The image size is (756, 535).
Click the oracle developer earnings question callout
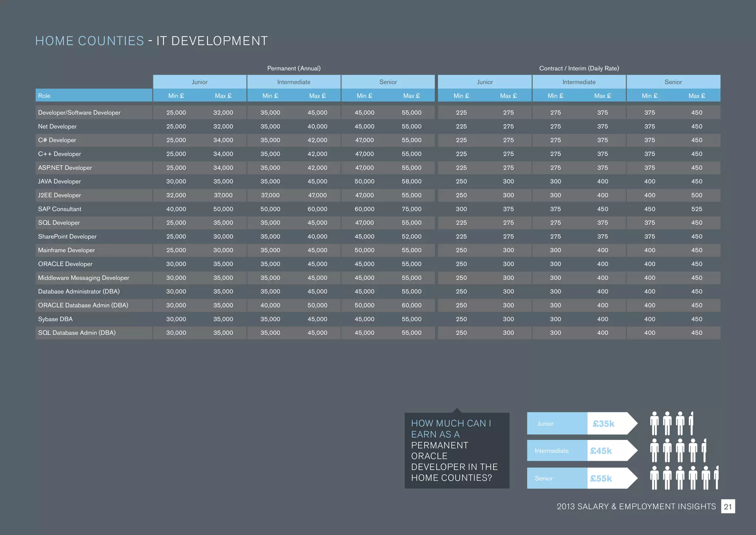457,450
